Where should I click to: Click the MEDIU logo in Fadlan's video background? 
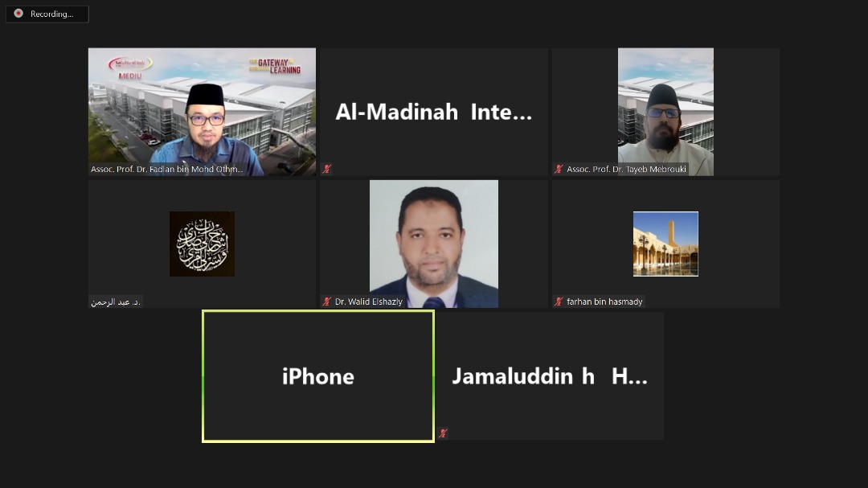click(130, 68)
